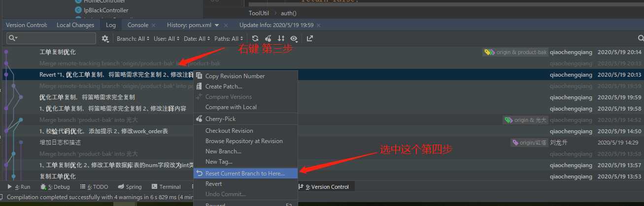
Task: Open the eye quick settings icon
Action: (x=294, y=38)
